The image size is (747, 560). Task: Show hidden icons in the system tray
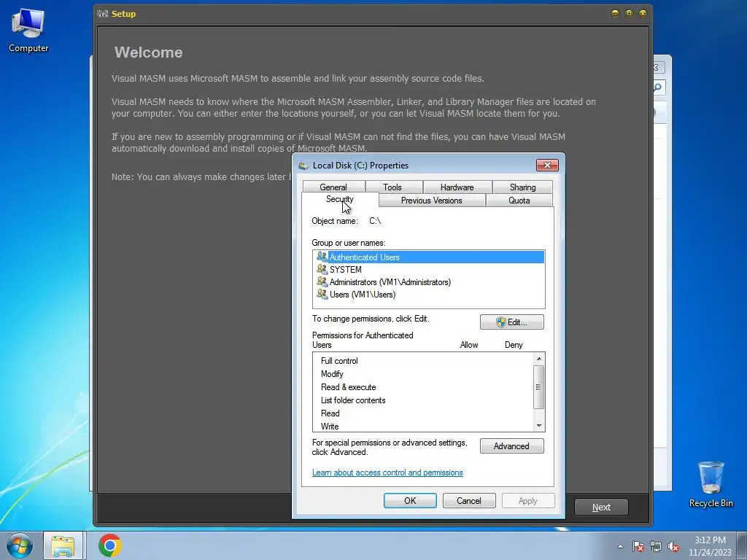pos(620,546)
